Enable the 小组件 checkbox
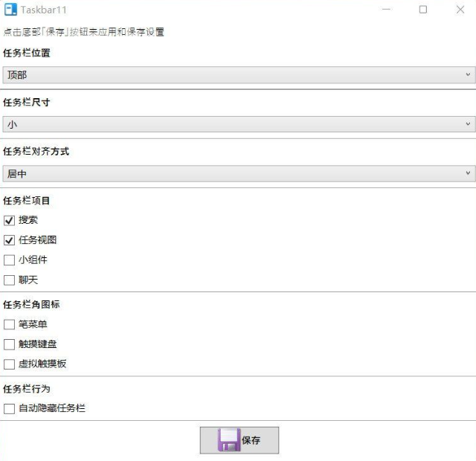 point(9,260)
